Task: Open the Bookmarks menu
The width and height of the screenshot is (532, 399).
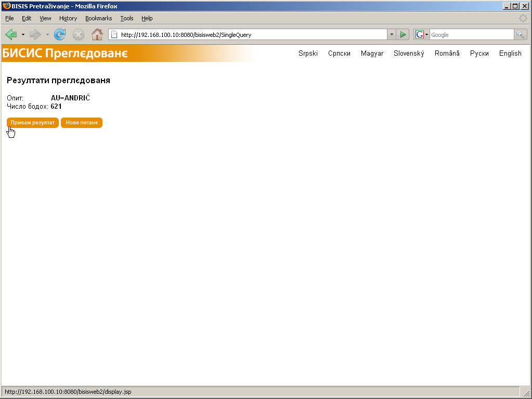Action: tap(98, 18)
